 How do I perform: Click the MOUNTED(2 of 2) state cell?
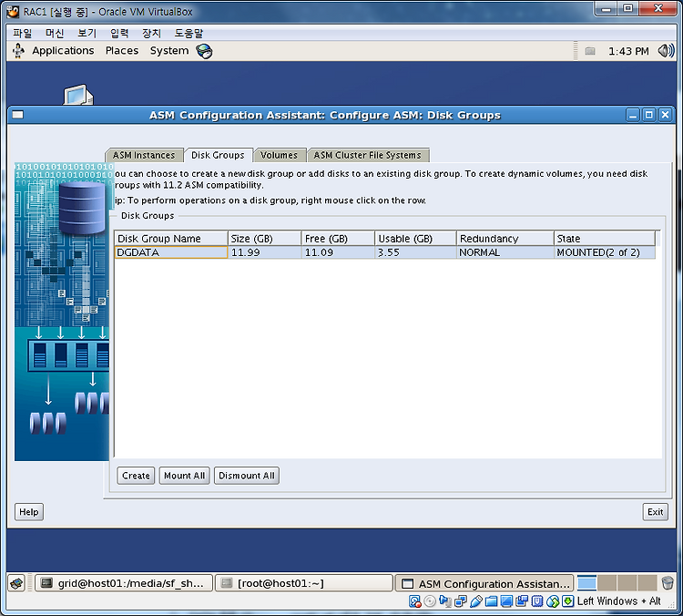pos(605,252)
